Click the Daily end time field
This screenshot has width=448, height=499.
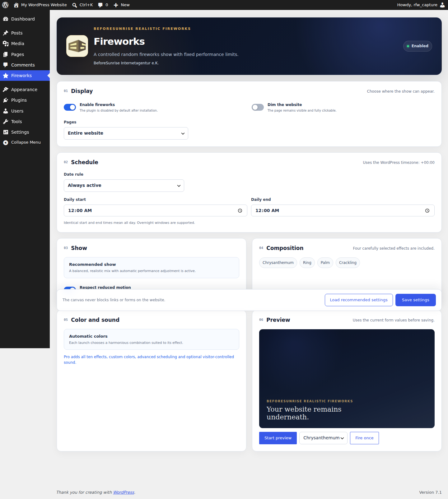coord(343,210)
